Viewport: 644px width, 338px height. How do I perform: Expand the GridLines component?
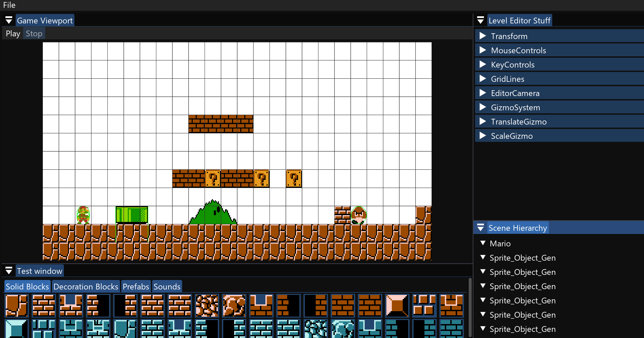(483, 79)
